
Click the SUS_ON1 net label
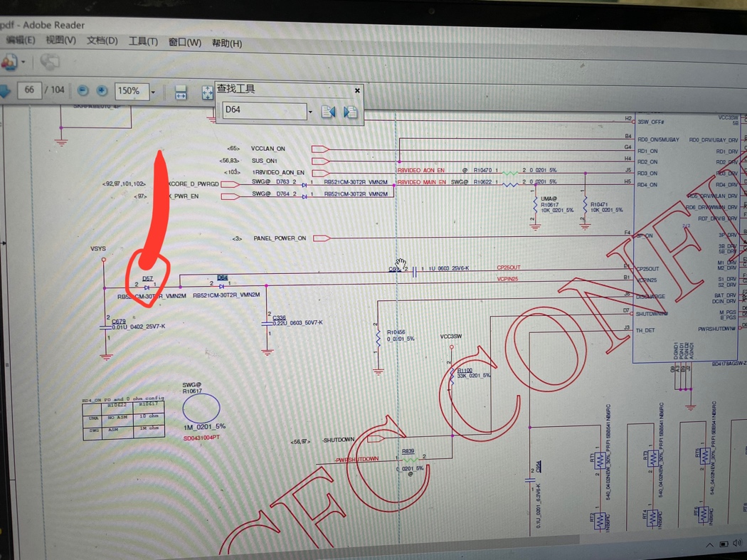(264, 161)
